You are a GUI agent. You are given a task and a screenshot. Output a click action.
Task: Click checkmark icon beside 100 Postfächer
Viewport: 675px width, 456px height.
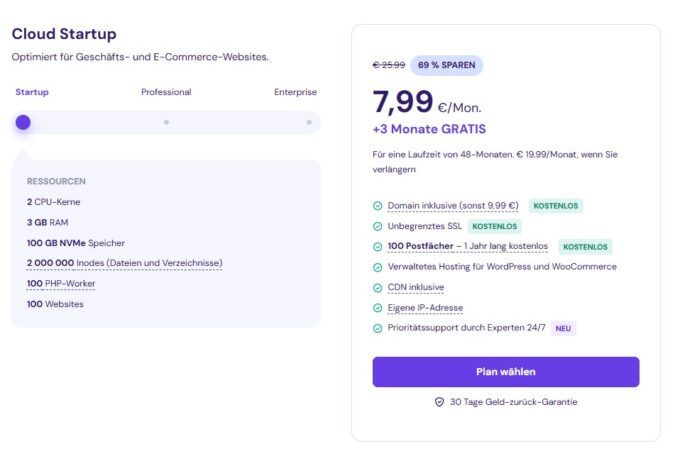377,247
